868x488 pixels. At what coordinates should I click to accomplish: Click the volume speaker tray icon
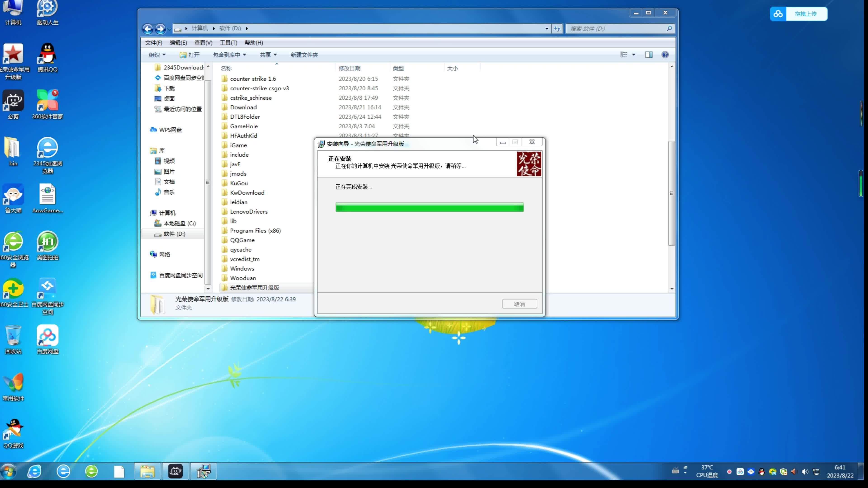(805, 472)
